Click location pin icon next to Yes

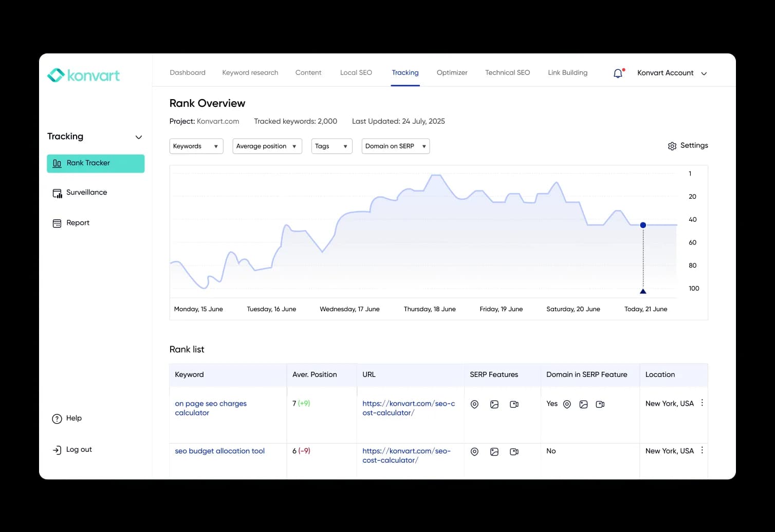pyautogui.click(x=567, y=405)
